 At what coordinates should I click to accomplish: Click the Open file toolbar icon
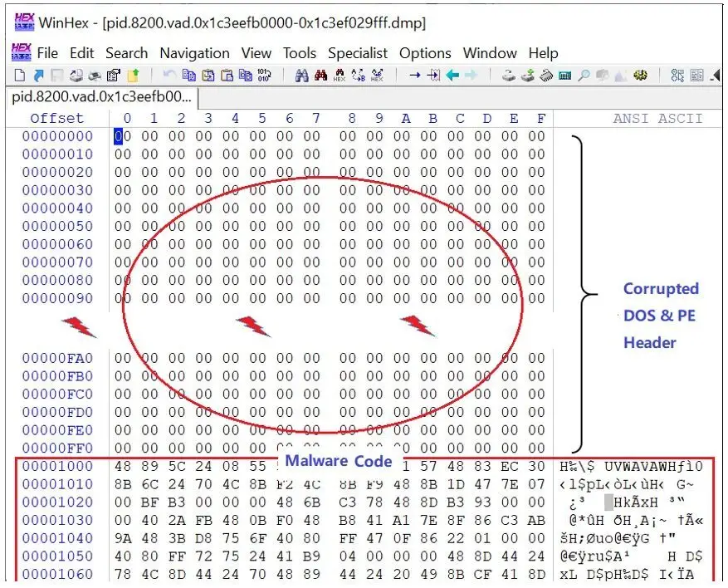(37, 76)
